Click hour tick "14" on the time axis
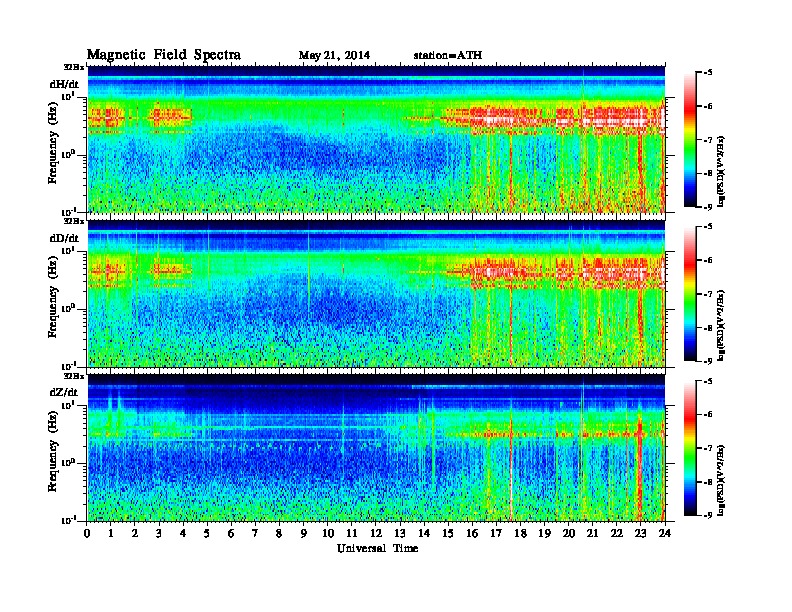 click(424, 533)
